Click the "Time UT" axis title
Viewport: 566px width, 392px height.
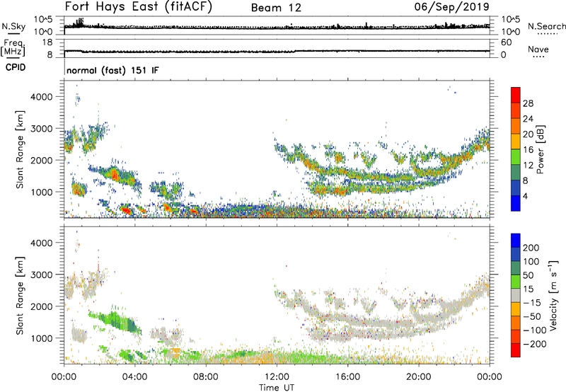[x=277, y=388]
